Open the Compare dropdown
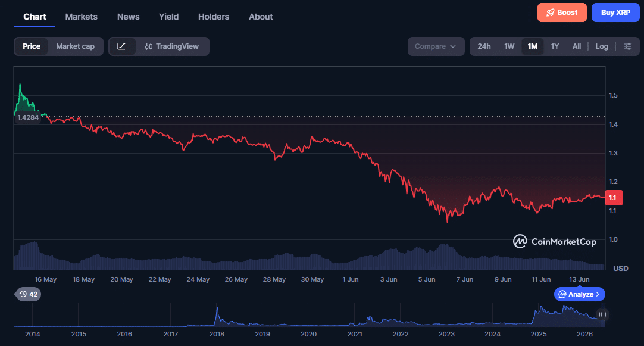The width and height of the screenshot is (644, 346). coord(436,46)
